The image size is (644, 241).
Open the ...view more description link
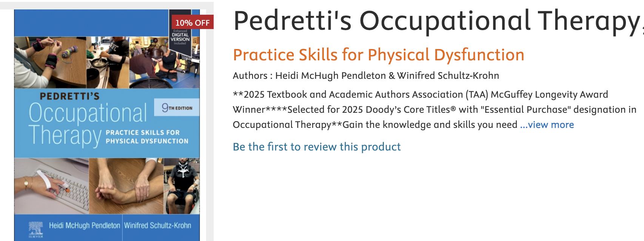[x=547, y=124]
